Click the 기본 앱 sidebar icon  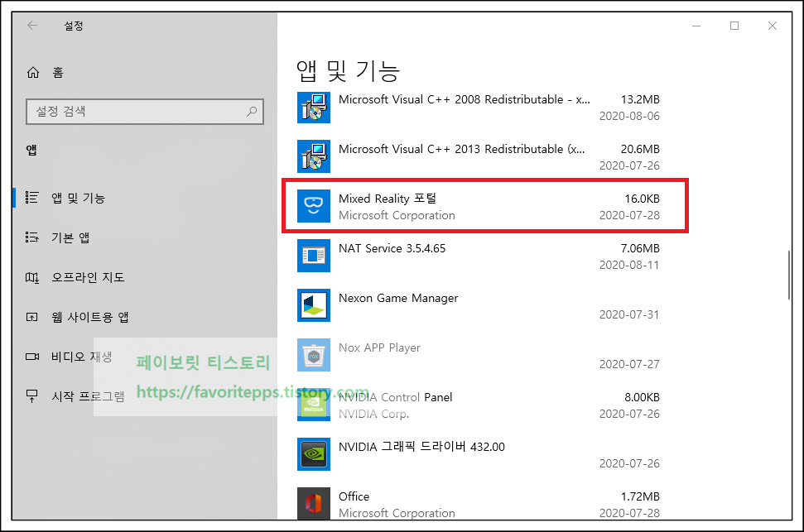(x=31, y=237)
